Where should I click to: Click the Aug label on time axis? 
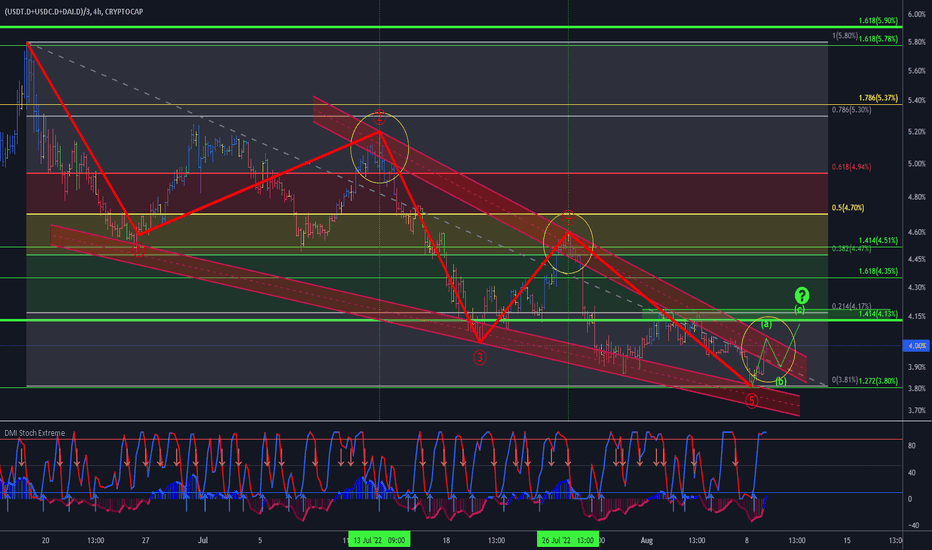tap(647, 540)
